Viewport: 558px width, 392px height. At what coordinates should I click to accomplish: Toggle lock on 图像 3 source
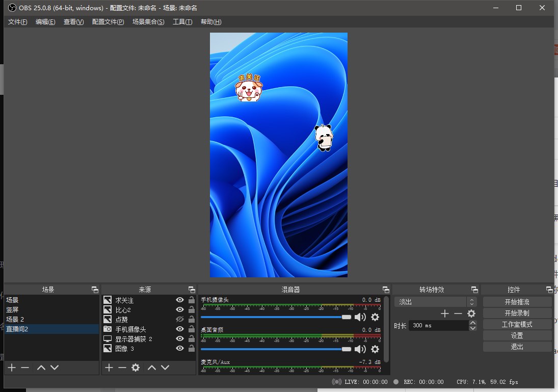(192, 348)
